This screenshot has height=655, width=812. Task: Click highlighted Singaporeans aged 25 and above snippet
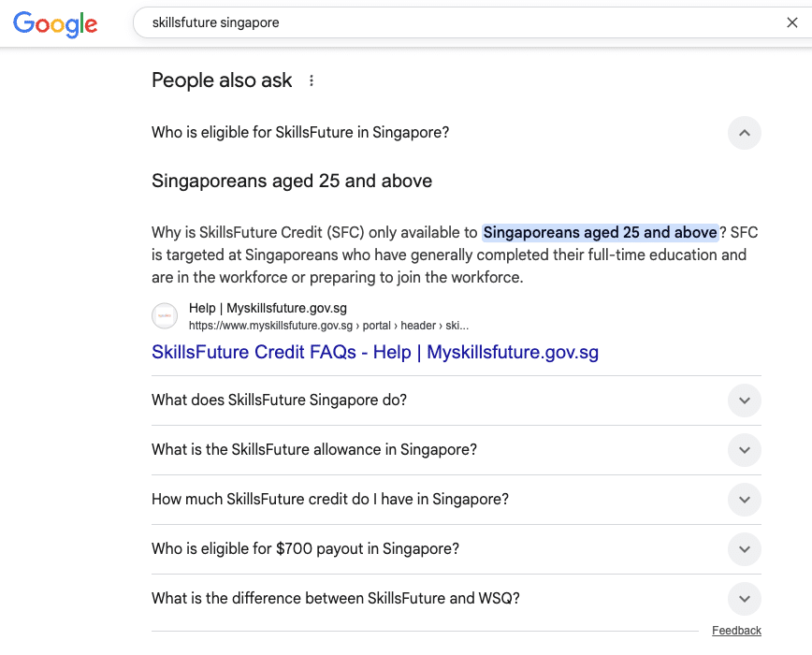[601, 232]
